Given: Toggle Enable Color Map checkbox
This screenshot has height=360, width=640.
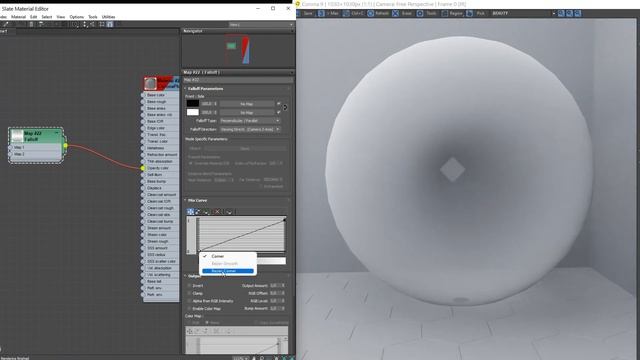Looking at the screenshot, I should [x=189, y=309].
